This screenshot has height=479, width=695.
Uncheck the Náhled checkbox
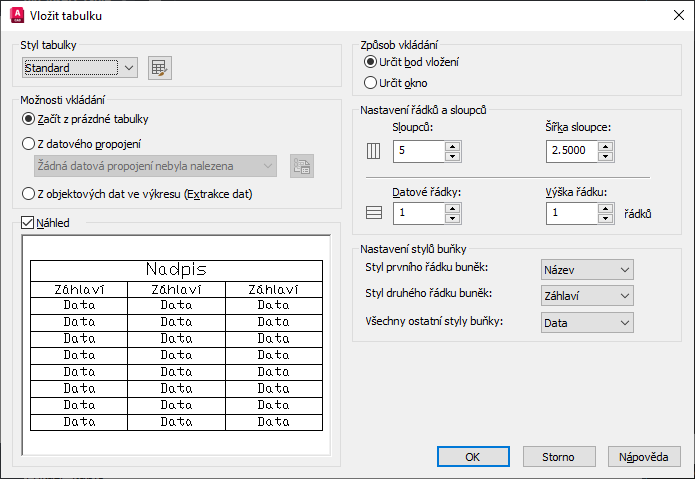tap(27, 222)
